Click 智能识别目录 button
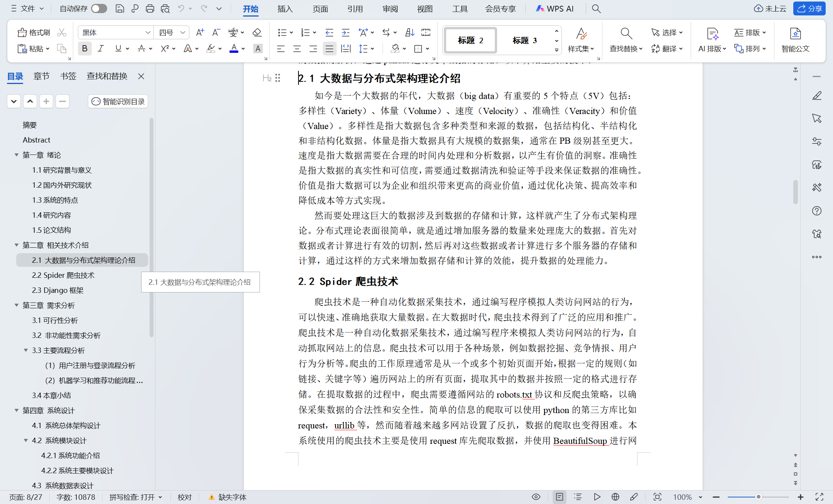The height and width of the screenshot is (504, 833). 118,101
